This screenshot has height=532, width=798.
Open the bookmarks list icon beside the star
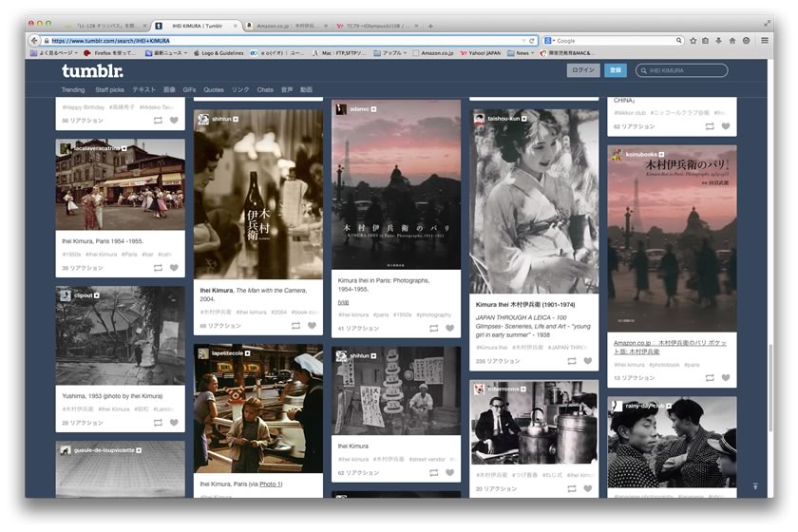click(x=705, y=41)
